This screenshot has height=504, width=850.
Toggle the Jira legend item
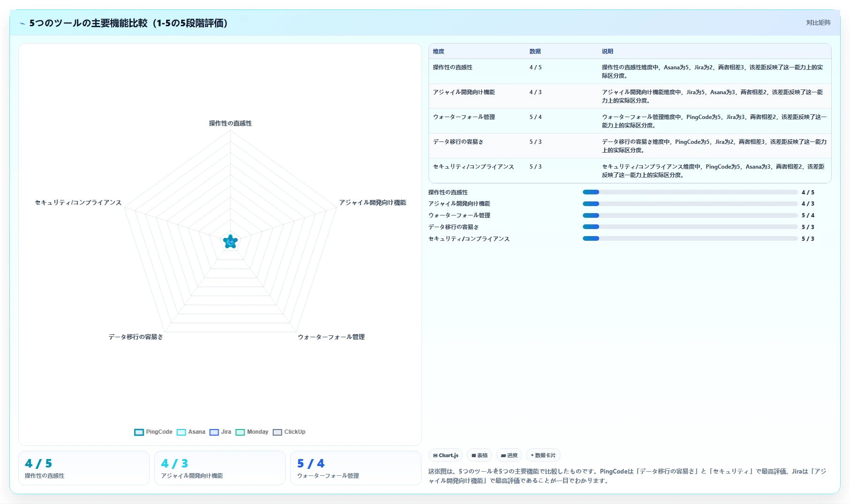point(220,432)
